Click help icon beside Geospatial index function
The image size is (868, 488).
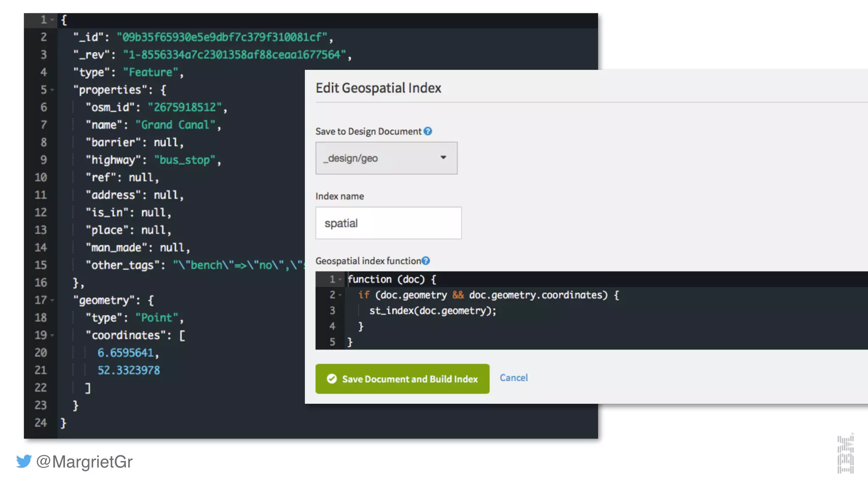pyautogui.click(x=426, y=261)
